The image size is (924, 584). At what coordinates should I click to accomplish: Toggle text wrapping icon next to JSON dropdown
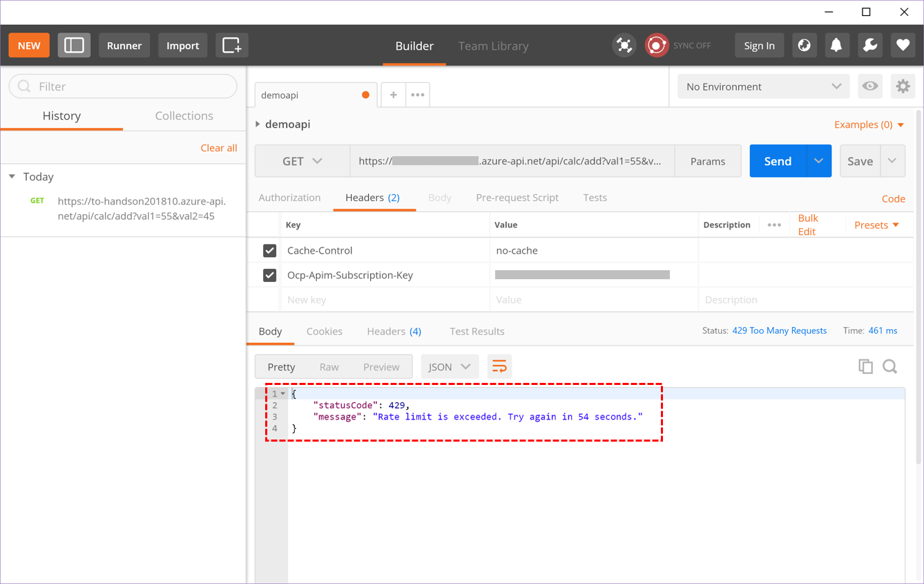point(499,366)
